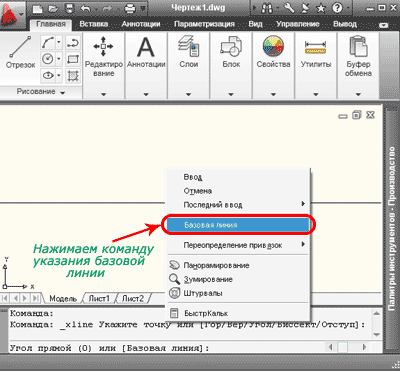This screenshot has width=400, height=371.
Task: Open БыстрКальк calculator from context menu
Action: [238, 313]
